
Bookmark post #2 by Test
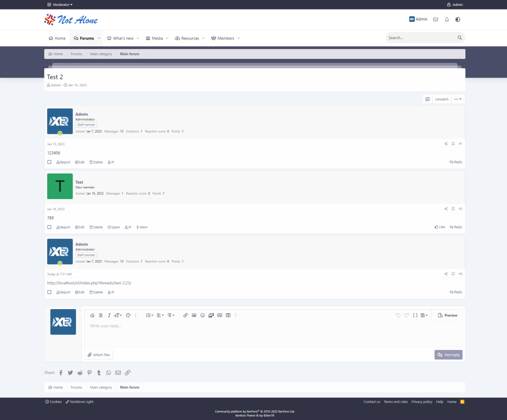point(453,209)
